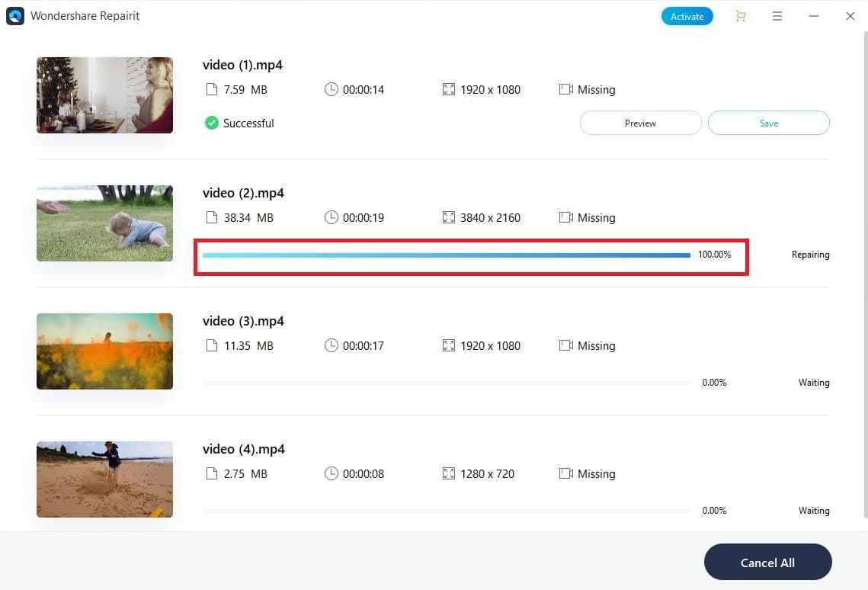Image resolution: width=868 pixels, height=590 pixels.
Task: Click the green Successful checkmark icon
Action: (x=211, y=123)
